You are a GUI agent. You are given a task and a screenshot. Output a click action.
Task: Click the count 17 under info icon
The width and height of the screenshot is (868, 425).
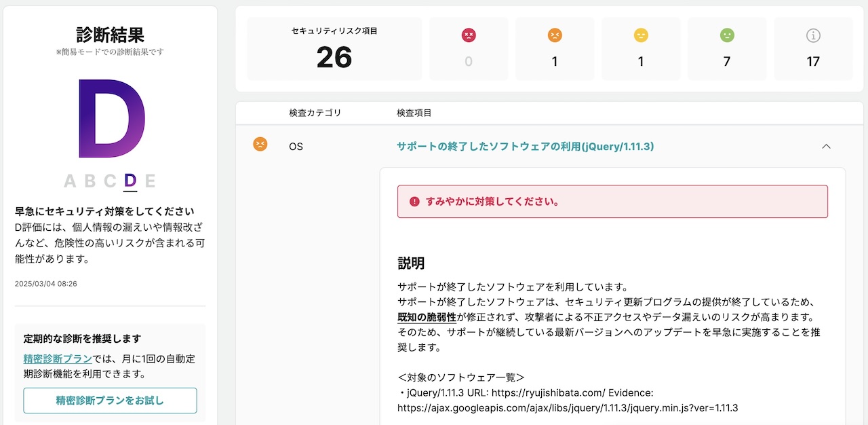813,62
